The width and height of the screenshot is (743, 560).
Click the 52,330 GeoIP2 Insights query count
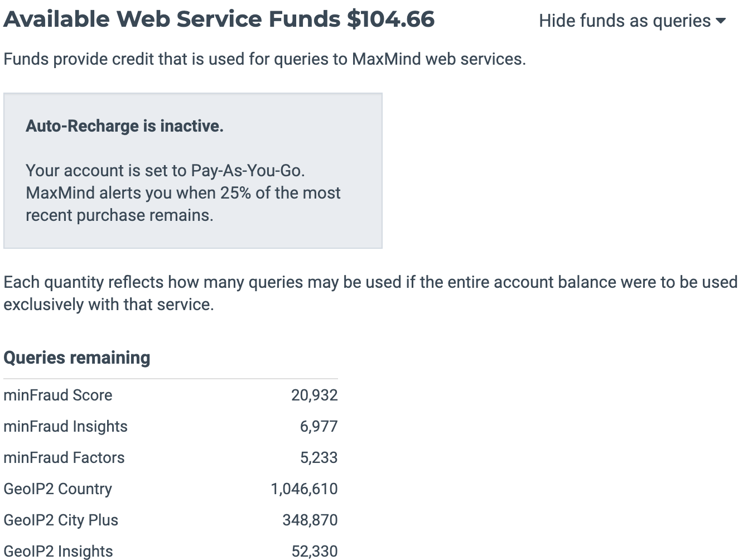[x=314, y=551]
